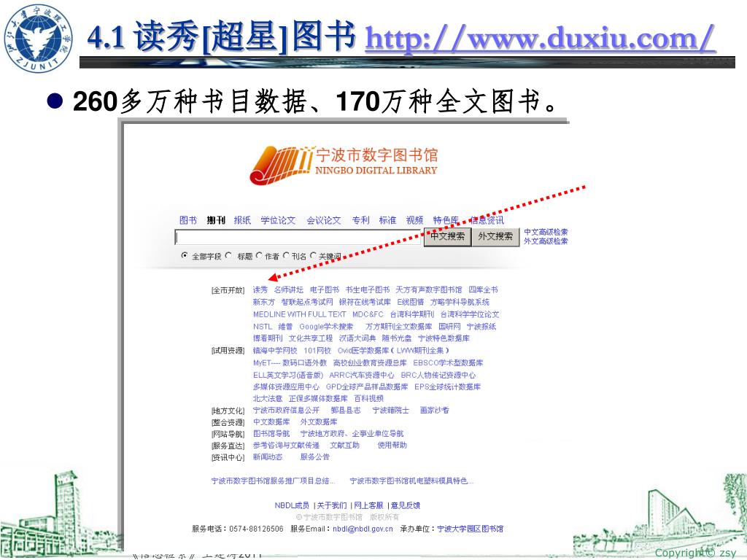Open the 台湾科学期刊 link
This screenshot has height=560, width=747.
point(412,314)
